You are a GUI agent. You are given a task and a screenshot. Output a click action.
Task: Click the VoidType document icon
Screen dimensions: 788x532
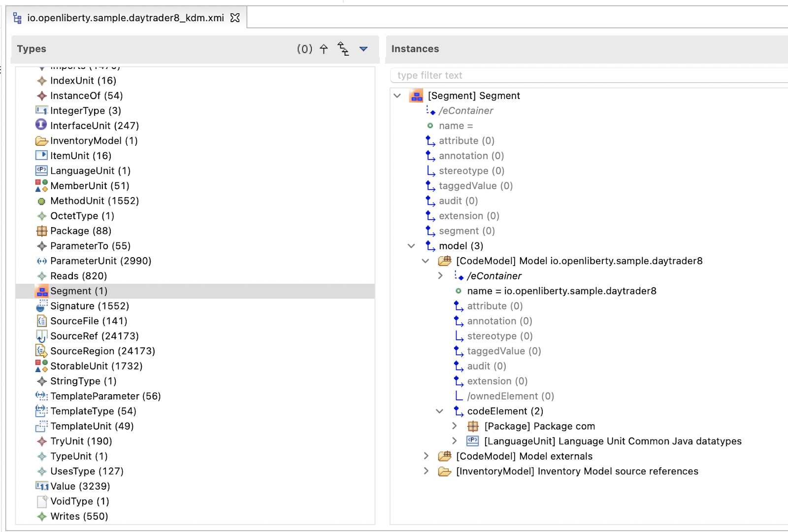click(x=42, y=501)
